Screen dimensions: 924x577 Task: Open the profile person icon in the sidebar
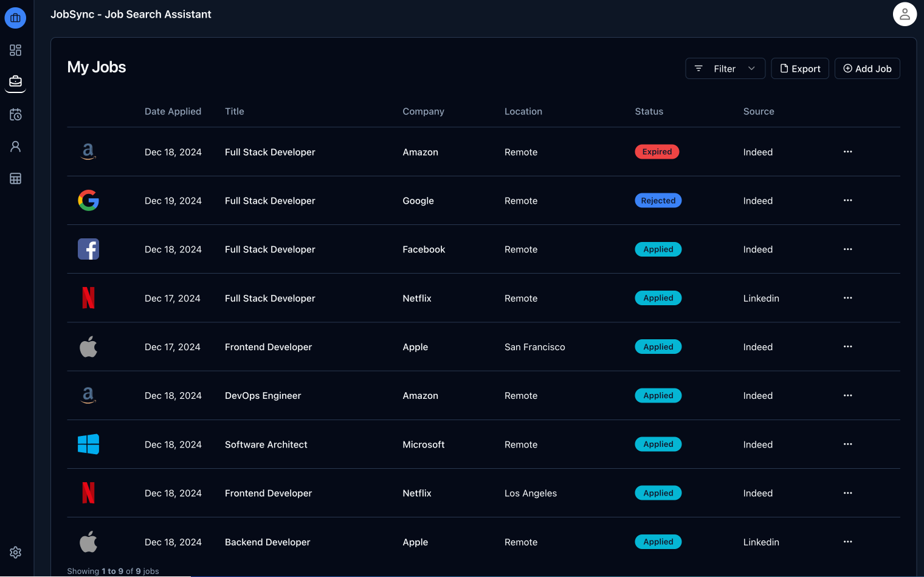15,146
